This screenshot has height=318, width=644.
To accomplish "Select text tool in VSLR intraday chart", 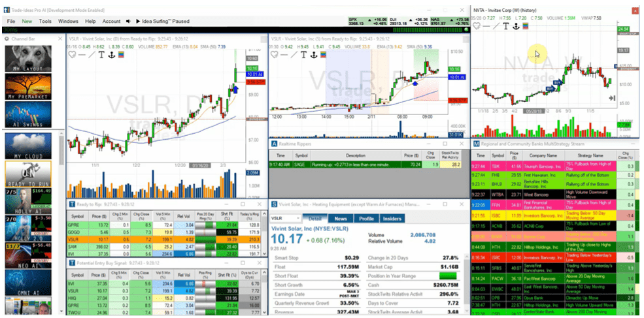I will pyautogui.click(x=304, y=55).
